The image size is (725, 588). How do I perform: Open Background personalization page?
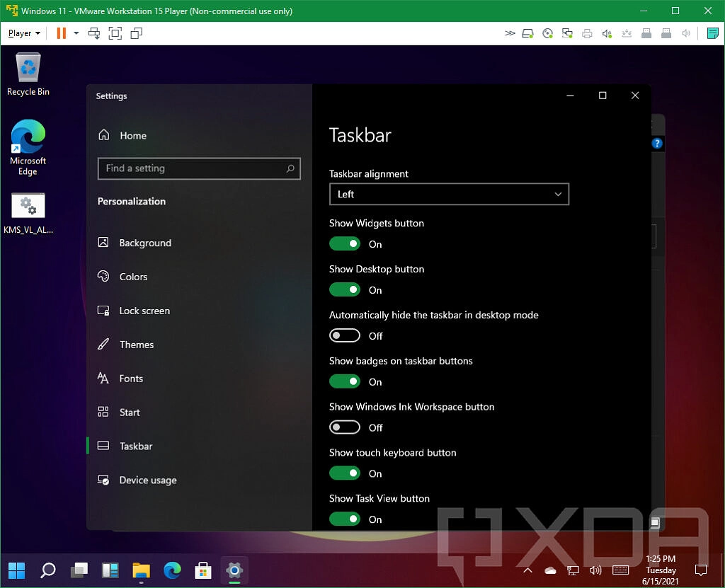click(x=135, y=243)
